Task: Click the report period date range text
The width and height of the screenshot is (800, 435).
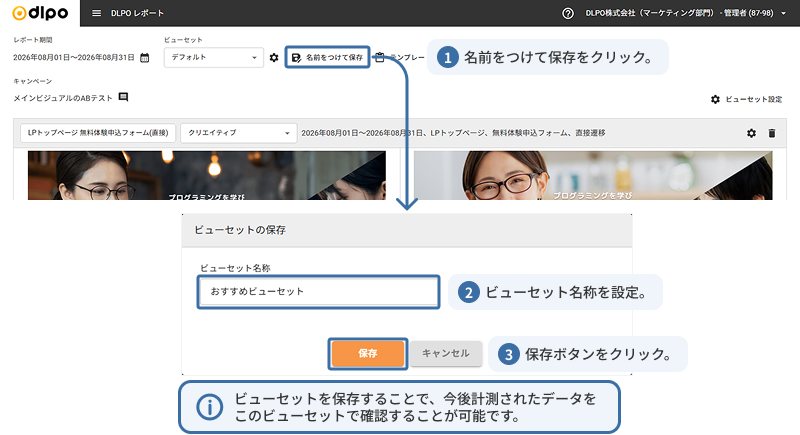Action: (x=74, y=58)
